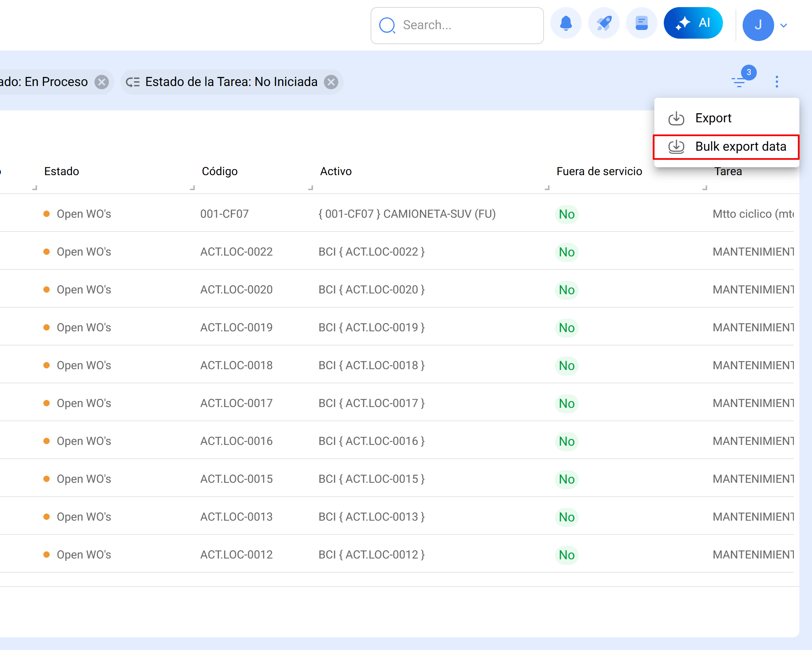812x650 pixels.
Task: Open the ACT.LOC-0022 row code
Action: click(236, 252)
